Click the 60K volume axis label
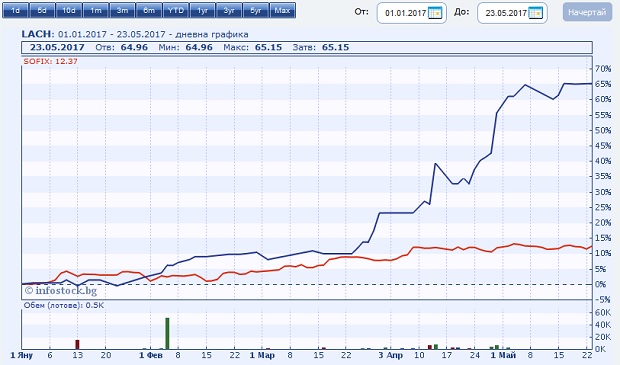Viewport: 620px width, 365px height. [603, 313]
